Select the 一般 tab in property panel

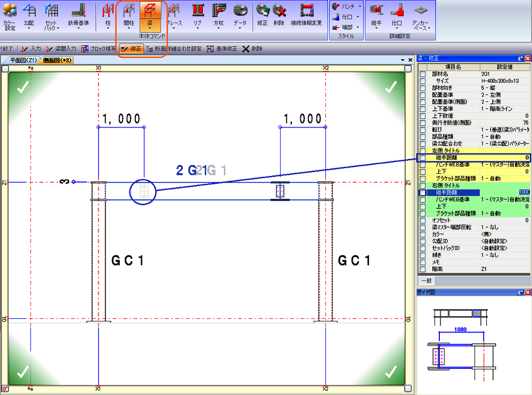[426, 280]
